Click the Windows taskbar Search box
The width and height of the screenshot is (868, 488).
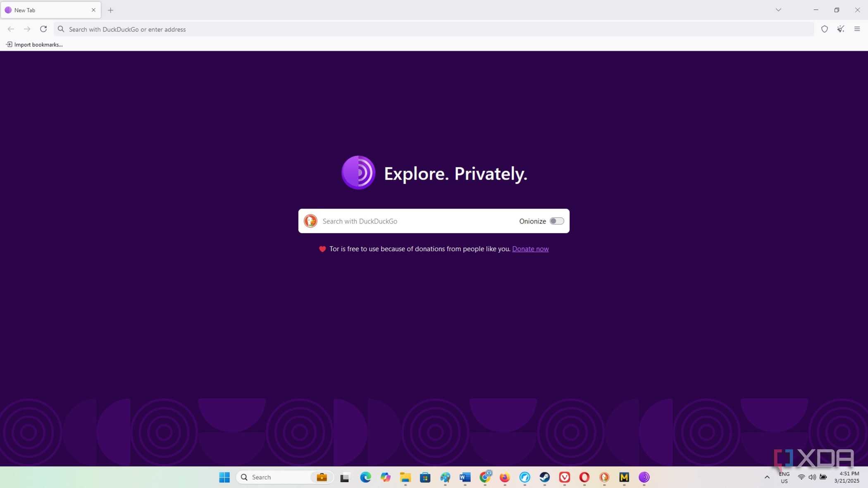[x=285, y=477]
